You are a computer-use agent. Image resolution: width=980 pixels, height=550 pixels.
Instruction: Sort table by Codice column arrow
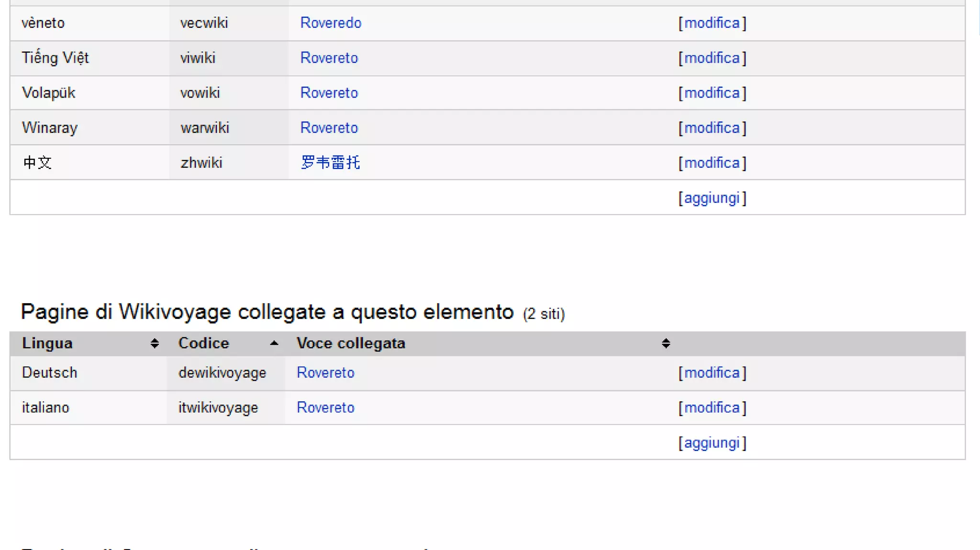274,343
